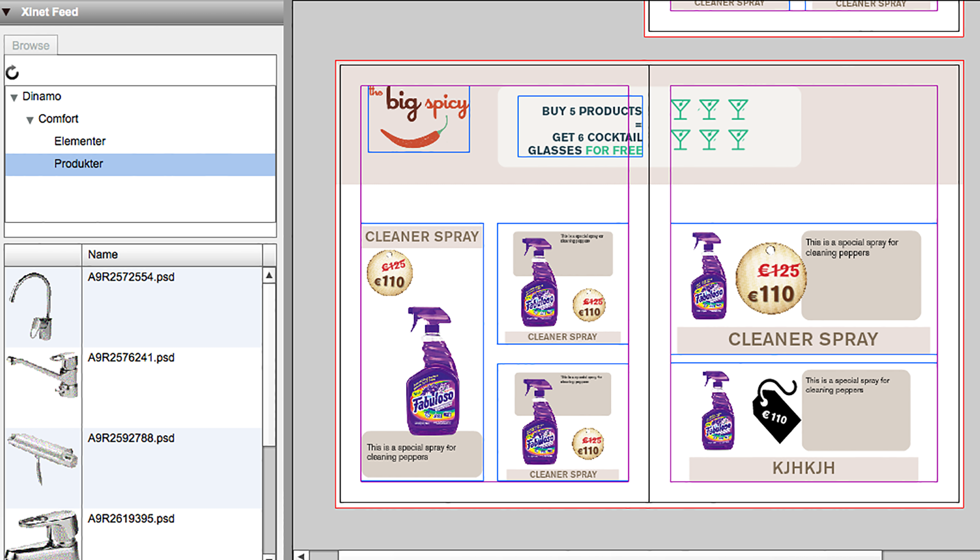The image size is (980, 560).
Task: Collapse the Dinamo tree node arrow
Action: click(x=13, y=97)
